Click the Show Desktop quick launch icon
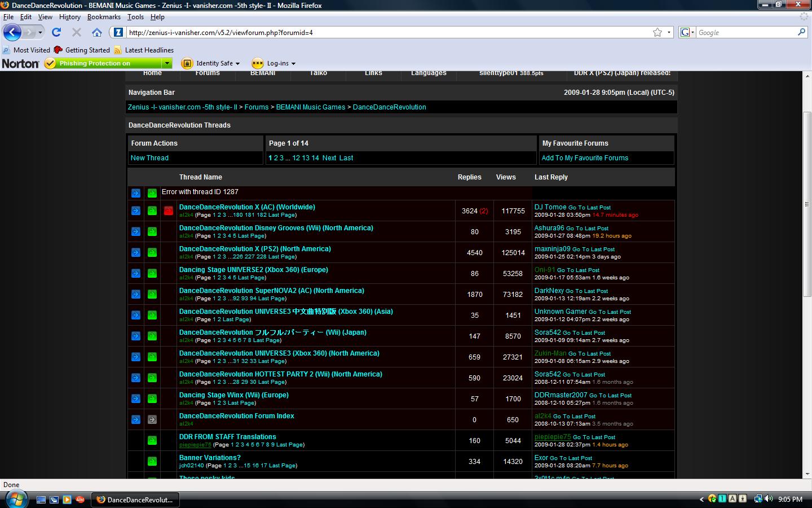The width and height of the screenshot is (812, 508). coord(41,500)
